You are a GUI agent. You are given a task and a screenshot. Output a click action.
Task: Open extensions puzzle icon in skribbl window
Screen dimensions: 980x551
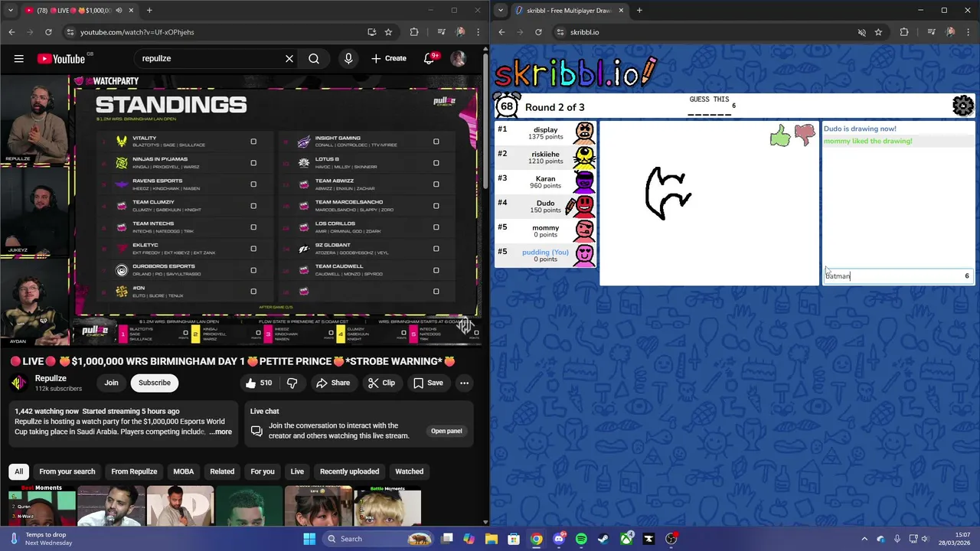point(904,32)
